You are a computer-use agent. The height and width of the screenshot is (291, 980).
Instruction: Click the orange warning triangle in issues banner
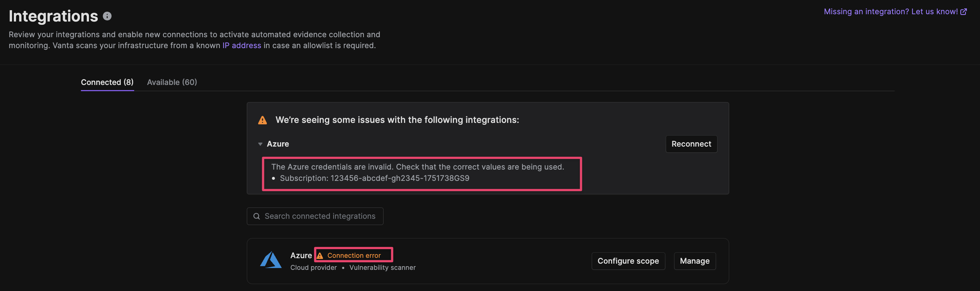[x=262, y=120]
